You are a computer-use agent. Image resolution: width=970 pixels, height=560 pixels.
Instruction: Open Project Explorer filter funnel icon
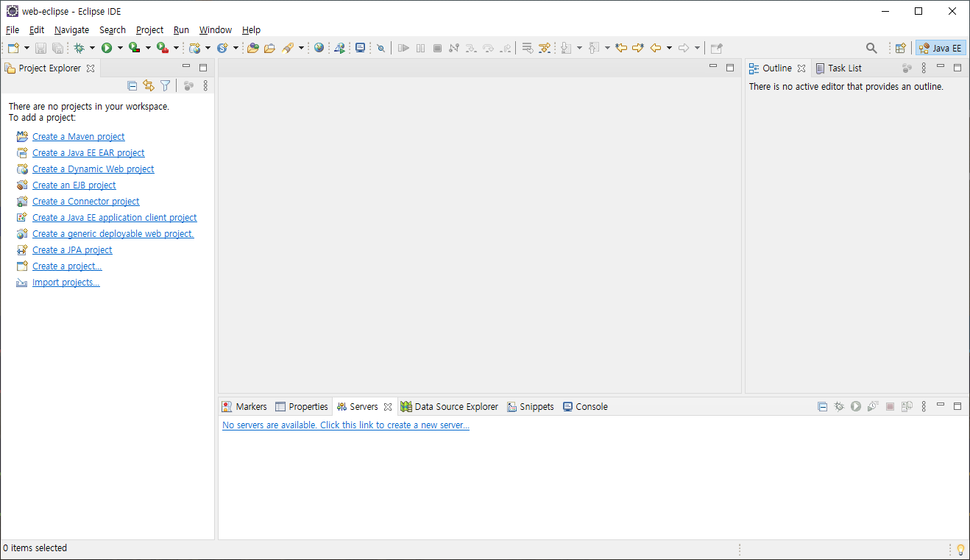pos(165,85)
